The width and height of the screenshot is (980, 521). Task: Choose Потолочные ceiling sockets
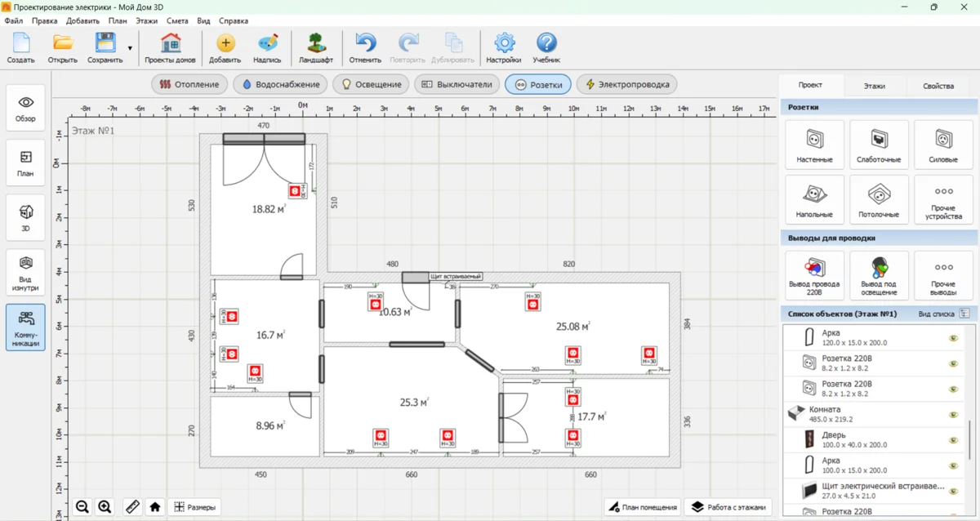(x=879, y=200)
